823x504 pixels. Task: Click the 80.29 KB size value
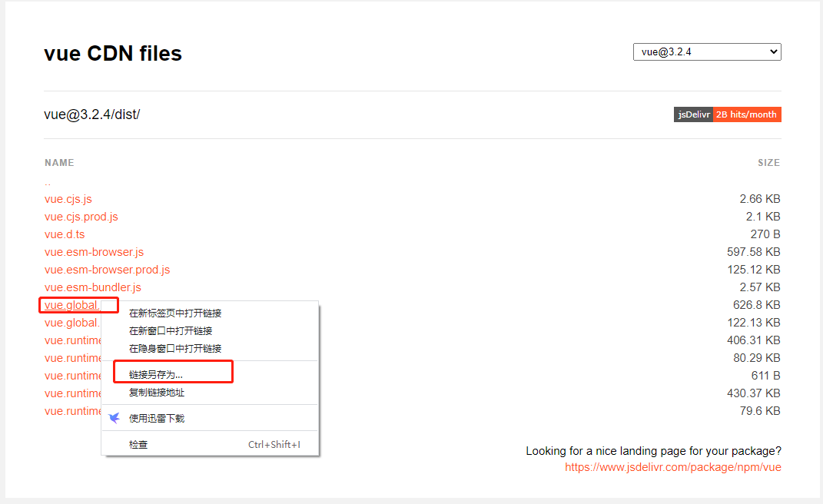(x=757, y=358)
